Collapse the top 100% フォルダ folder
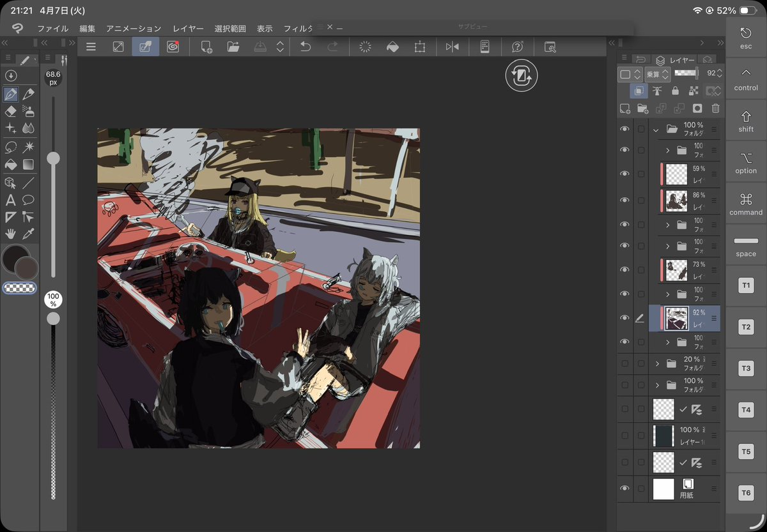Image resolution: width=767 pixels, height=532 pixels. (x=656, y=129)
